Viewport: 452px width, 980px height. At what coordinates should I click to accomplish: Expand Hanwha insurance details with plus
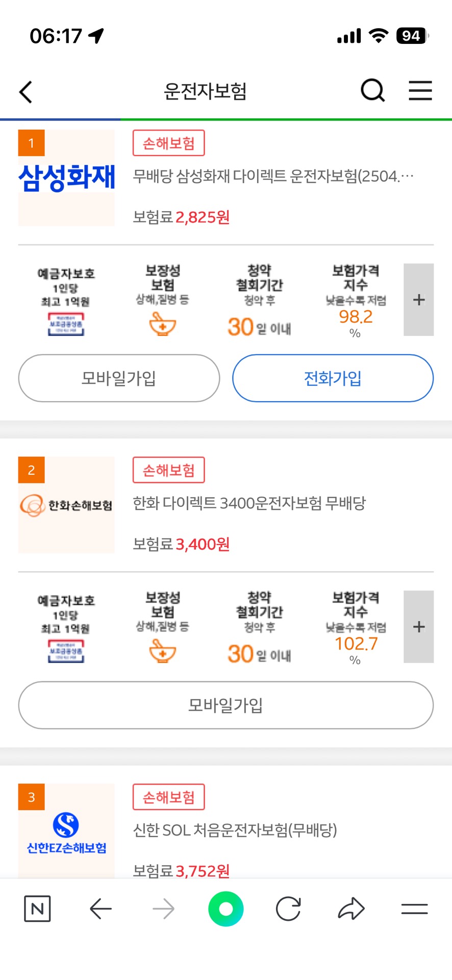(x=418, y=627)
